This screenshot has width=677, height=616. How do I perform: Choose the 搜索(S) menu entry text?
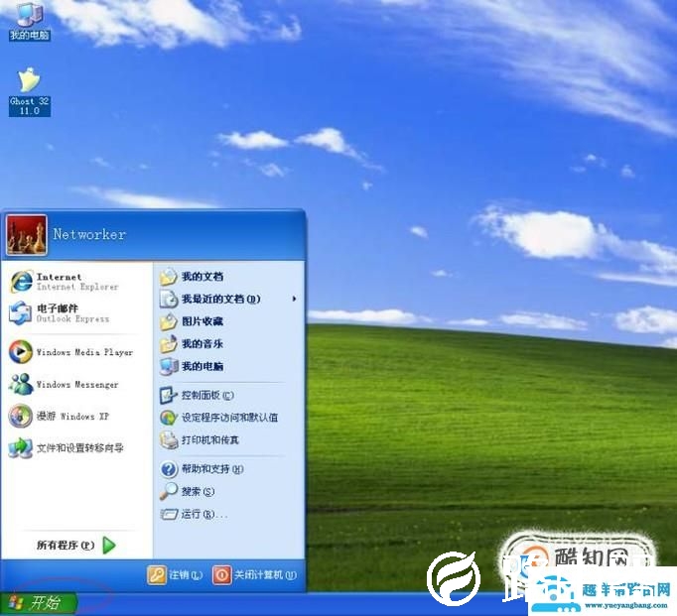pos(199,491)
